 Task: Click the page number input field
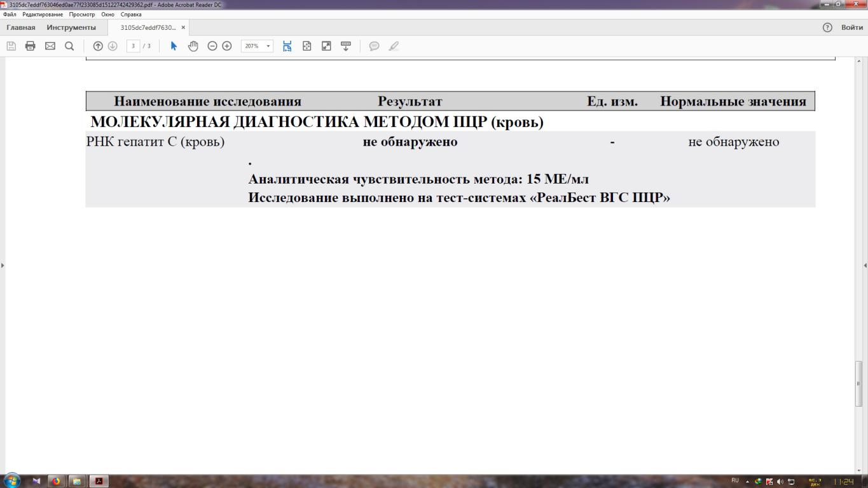tap(133, 46)
